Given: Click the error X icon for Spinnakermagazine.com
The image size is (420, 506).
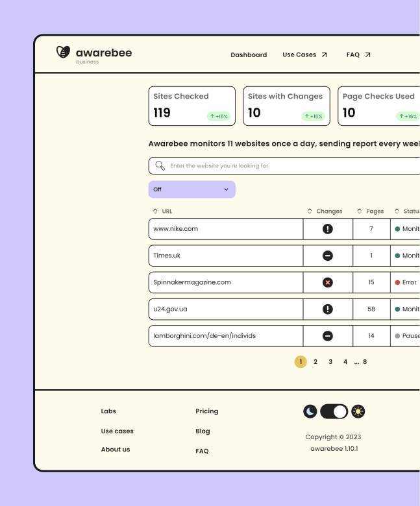Looking at the screenshot, I should click(x=328, y=282).
